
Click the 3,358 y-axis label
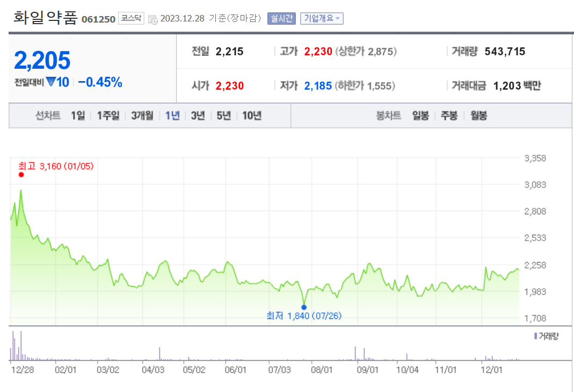tap(535, 158)
